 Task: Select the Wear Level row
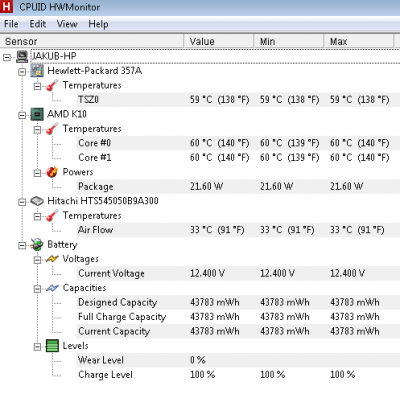[x=238, y=360]
